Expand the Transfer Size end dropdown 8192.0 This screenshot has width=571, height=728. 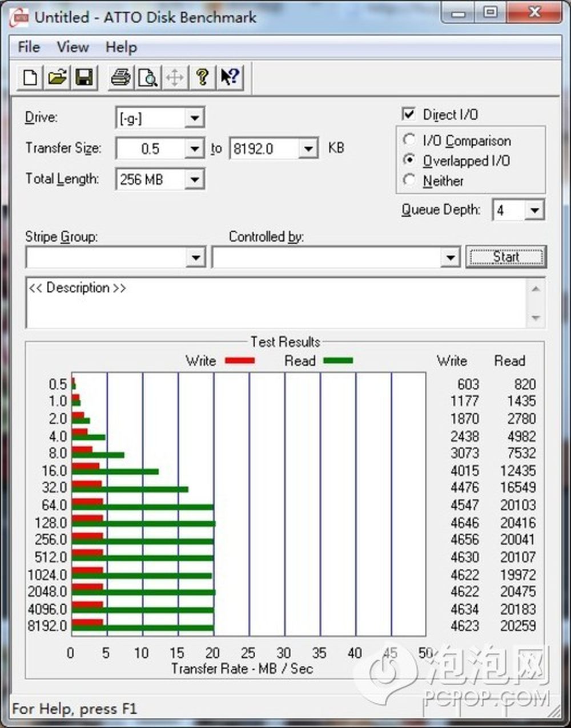click(x=308, y=149)
